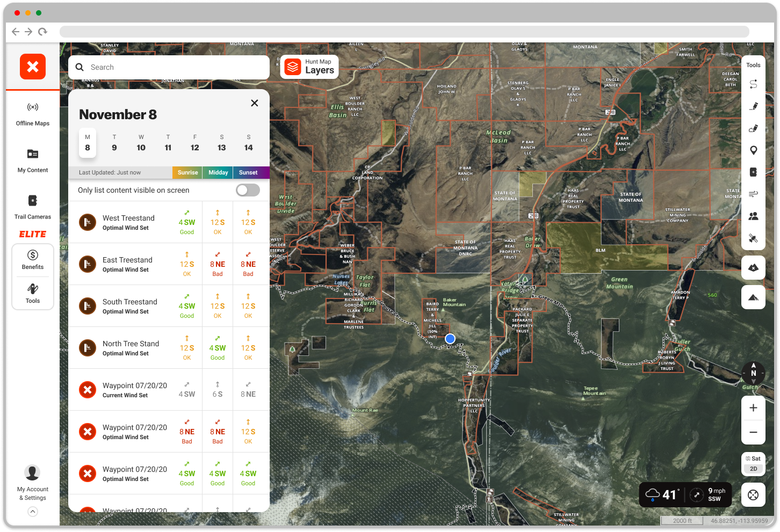
Task: Open the South Treestand row
Action: [x=169, y=306]
